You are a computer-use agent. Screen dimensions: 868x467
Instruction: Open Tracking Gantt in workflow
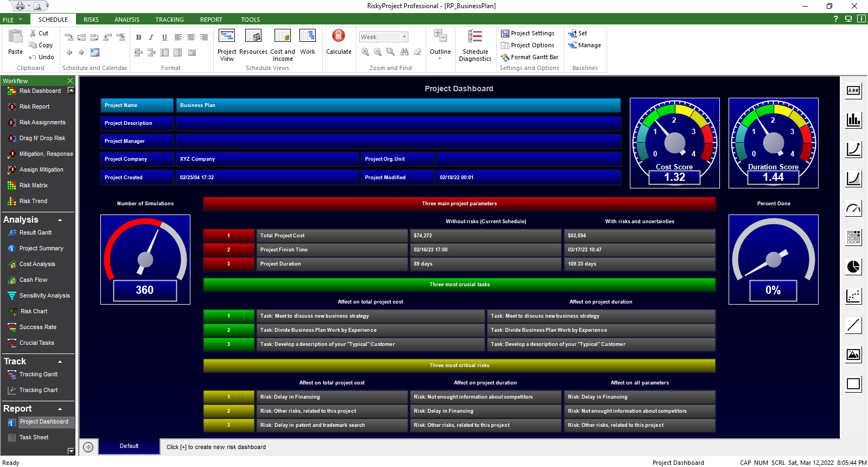click(x=33, y=374)
